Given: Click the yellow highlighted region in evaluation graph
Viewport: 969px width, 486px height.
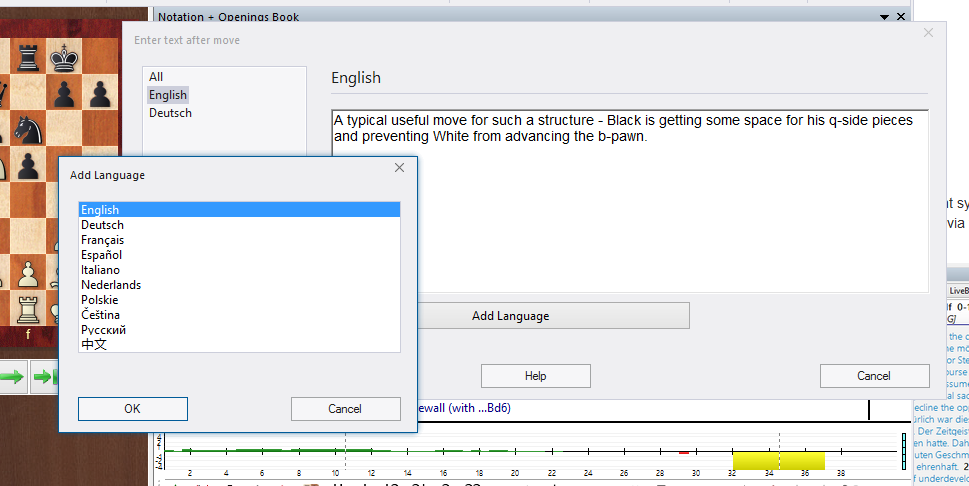Looking at the screenshot, I should point(778,460).
